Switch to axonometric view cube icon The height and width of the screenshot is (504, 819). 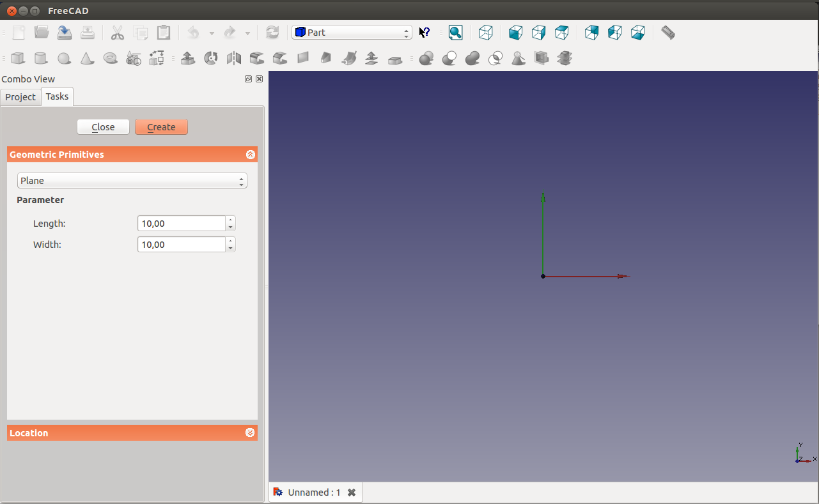pos(486,33)
